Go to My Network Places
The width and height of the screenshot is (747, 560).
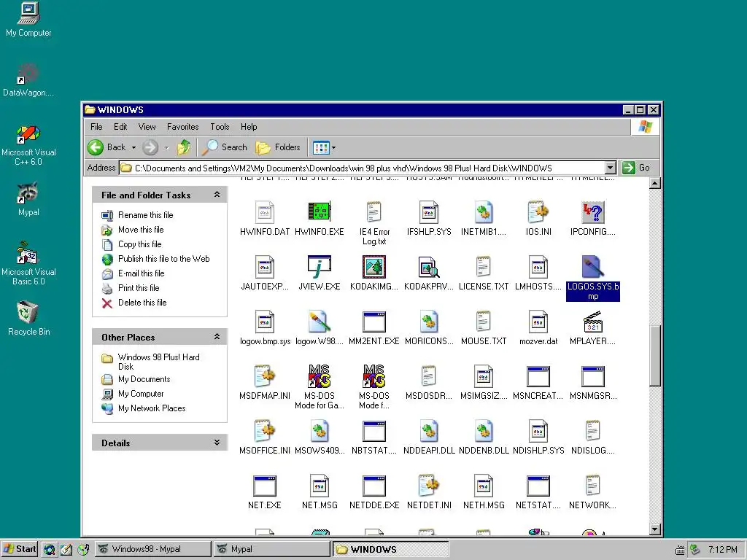click(152, 408)
